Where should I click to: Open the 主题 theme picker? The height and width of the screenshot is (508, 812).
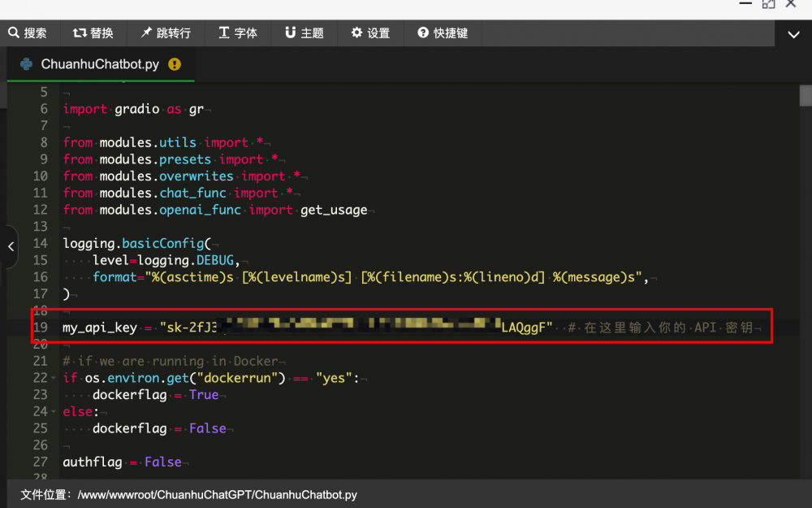pyautogui.click(x=304, y=33)
